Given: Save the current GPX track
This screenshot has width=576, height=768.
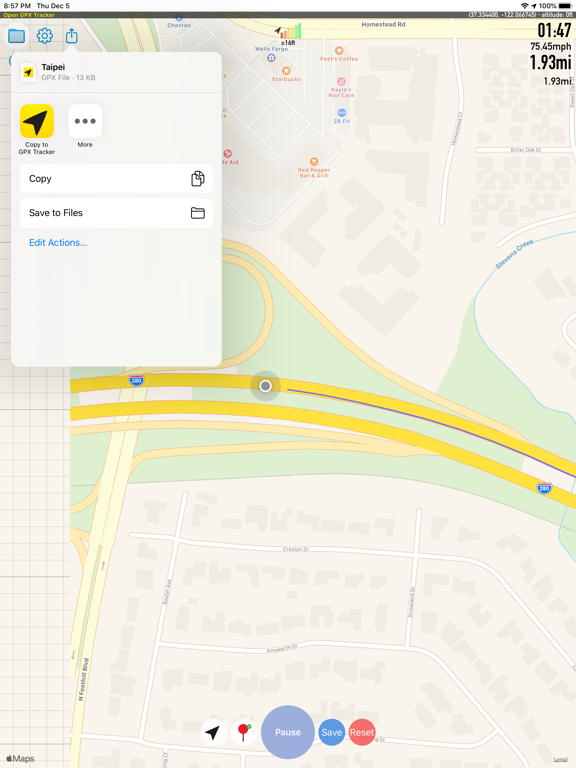Looking at the screenshot, I should [x=332, y=733].
